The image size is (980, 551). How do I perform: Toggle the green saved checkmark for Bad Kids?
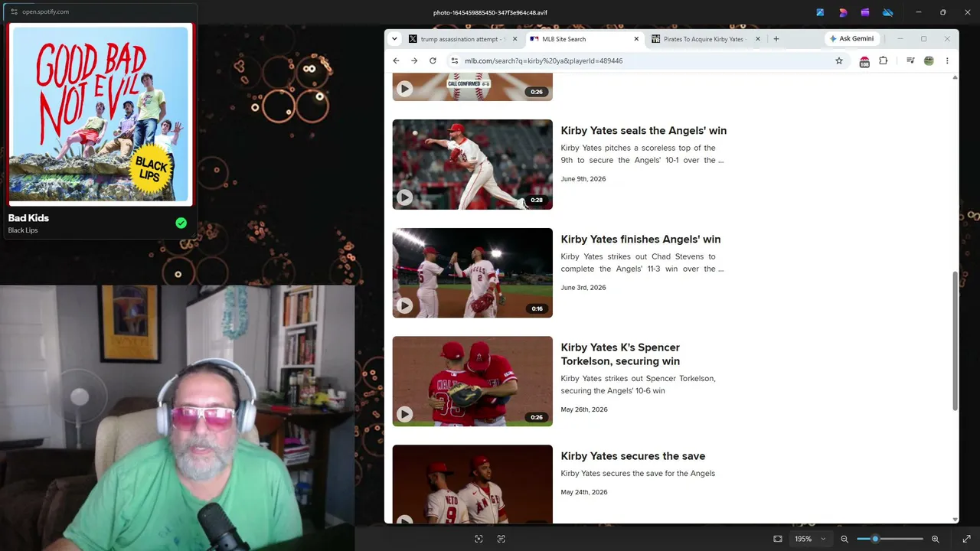point(181,223)
